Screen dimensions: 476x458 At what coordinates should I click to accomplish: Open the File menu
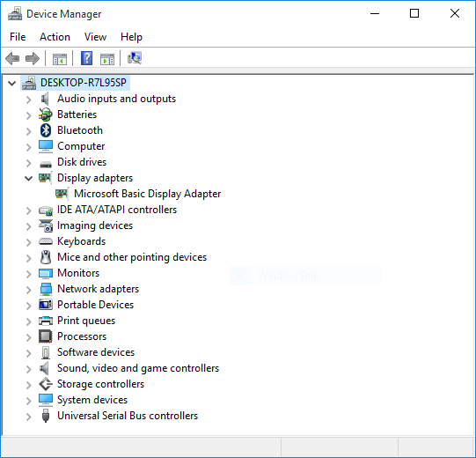coord(18,37)
